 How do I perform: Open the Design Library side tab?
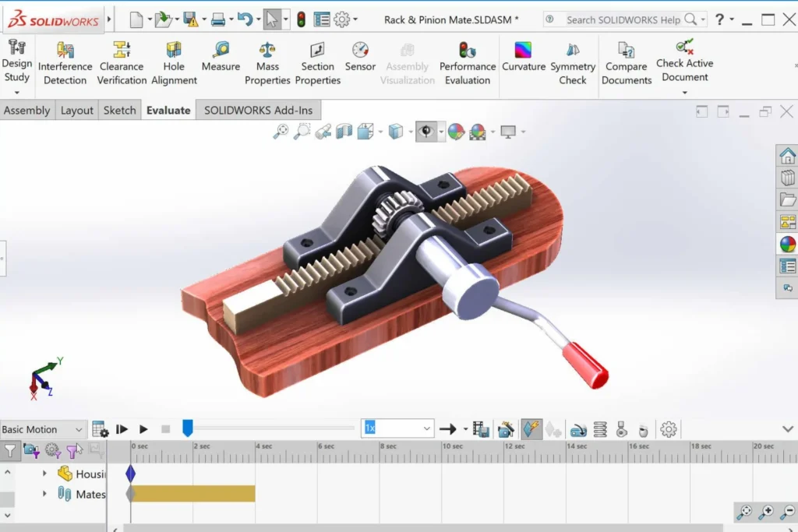(787, 178)
